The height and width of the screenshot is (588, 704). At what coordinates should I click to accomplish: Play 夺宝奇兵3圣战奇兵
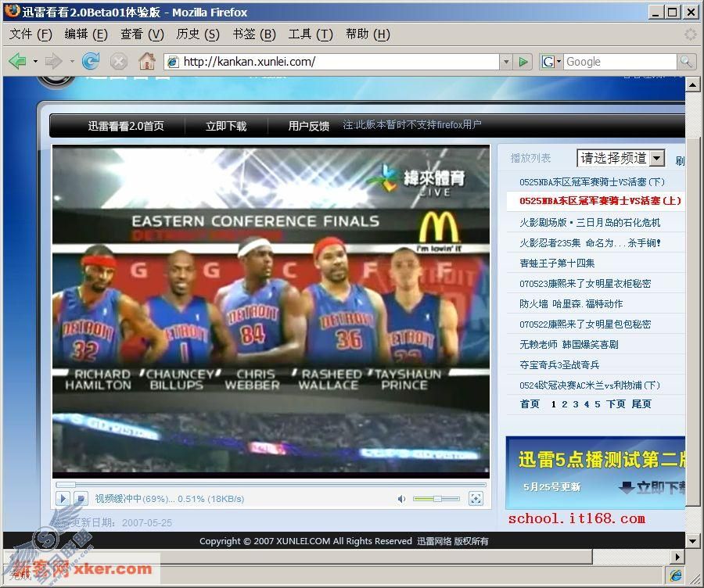tap(559, 365)
